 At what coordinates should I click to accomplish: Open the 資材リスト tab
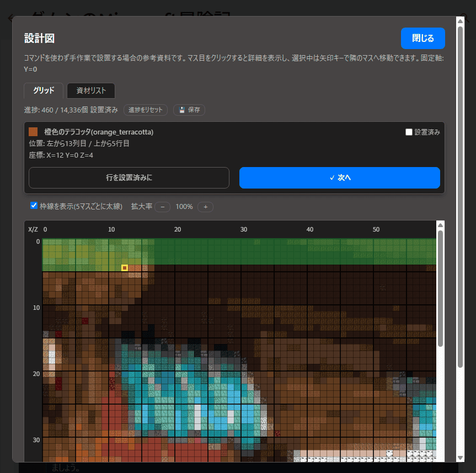pos(91,90)
